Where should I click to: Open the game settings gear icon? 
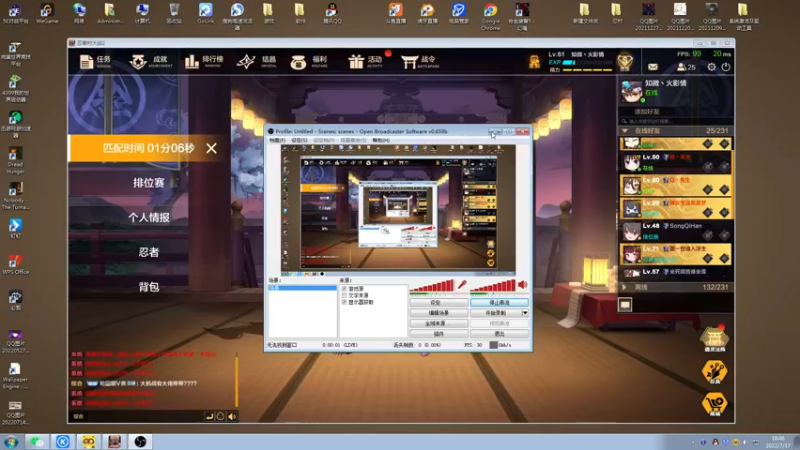711,67
